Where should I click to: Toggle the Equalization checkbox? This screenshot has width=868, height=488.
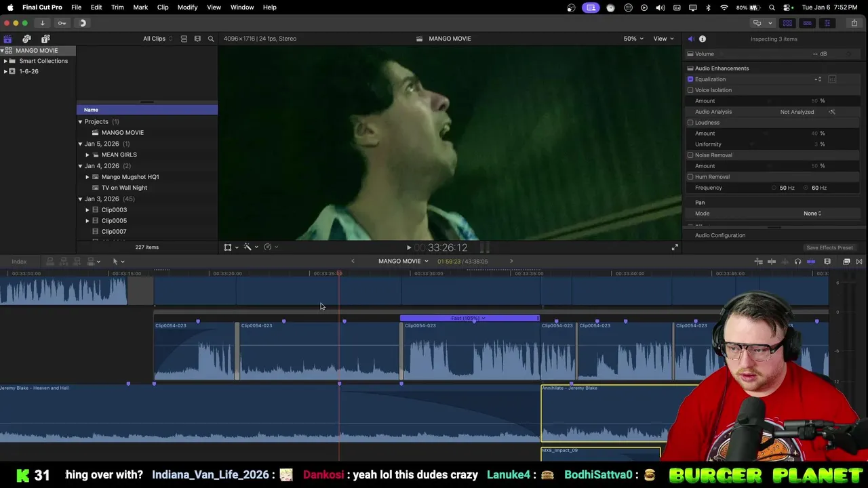coord(690,79)
